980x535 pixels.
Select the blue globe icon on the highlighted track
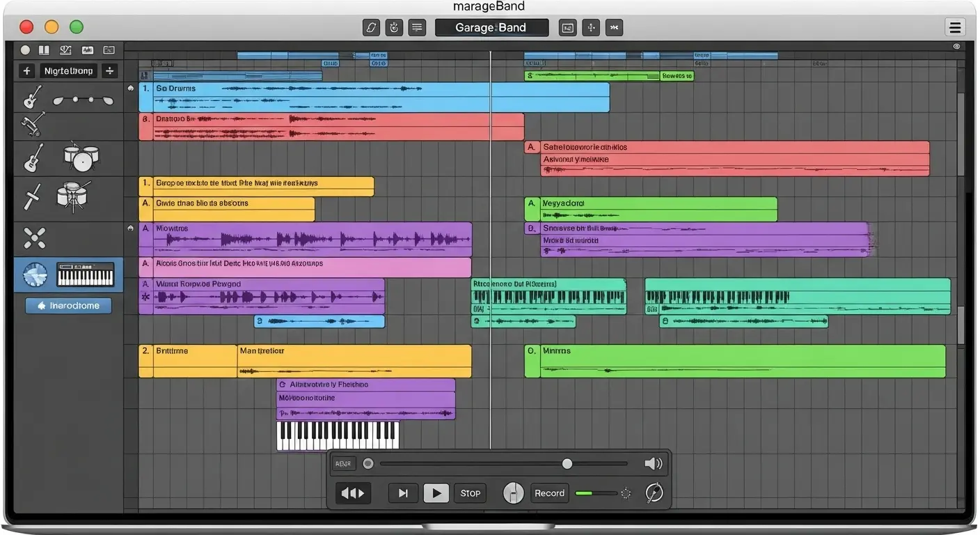point(35,275)
